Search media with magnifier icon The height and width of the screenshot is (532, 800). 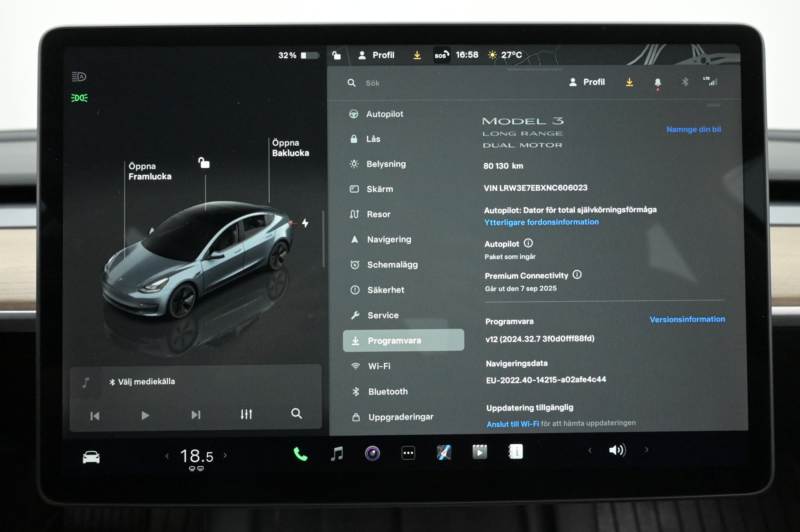pyautogui.click(x=296, y=413)
